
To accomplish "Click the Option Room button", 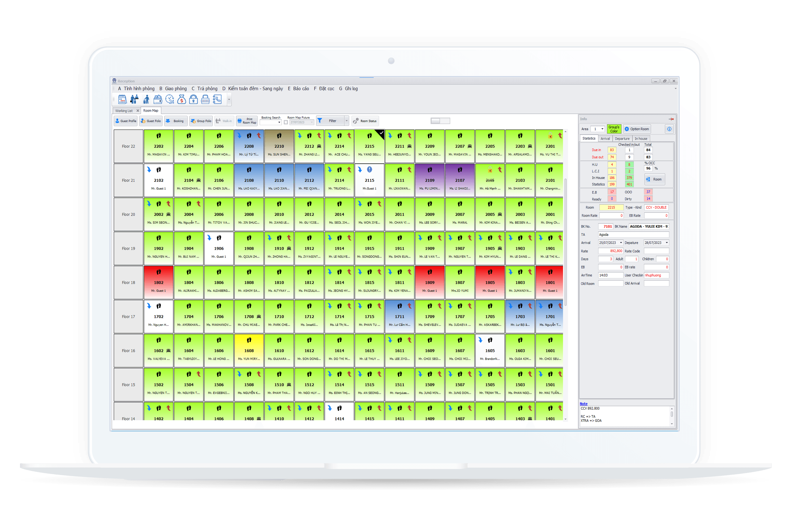I will click(637, 129).
